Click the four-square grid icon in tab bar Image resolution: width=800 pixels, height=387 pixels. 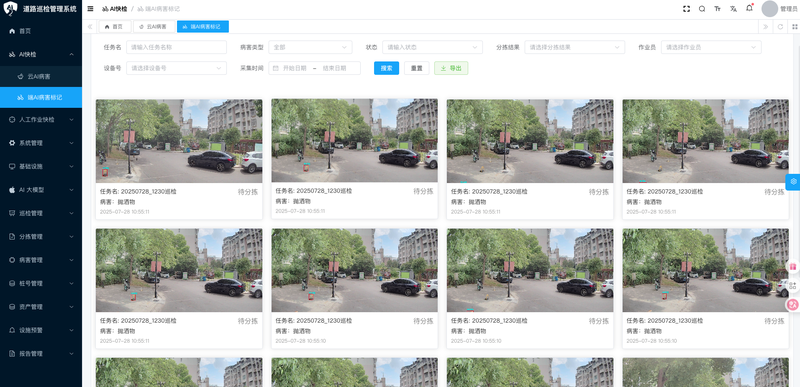[794, 27]
